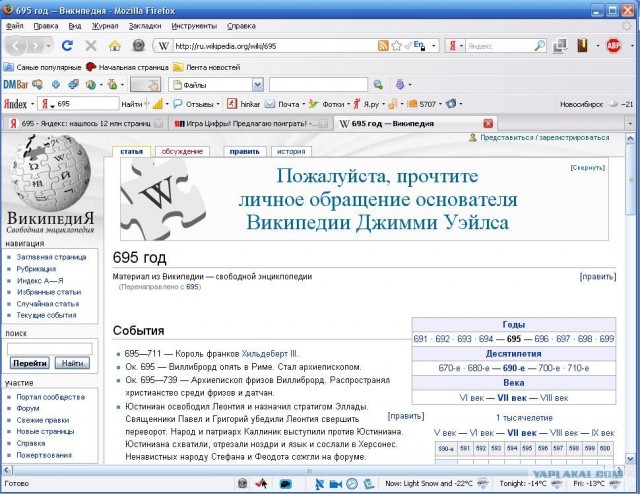
Task: Open the Отзывы dropdown arrow
Action: [218, 105]
